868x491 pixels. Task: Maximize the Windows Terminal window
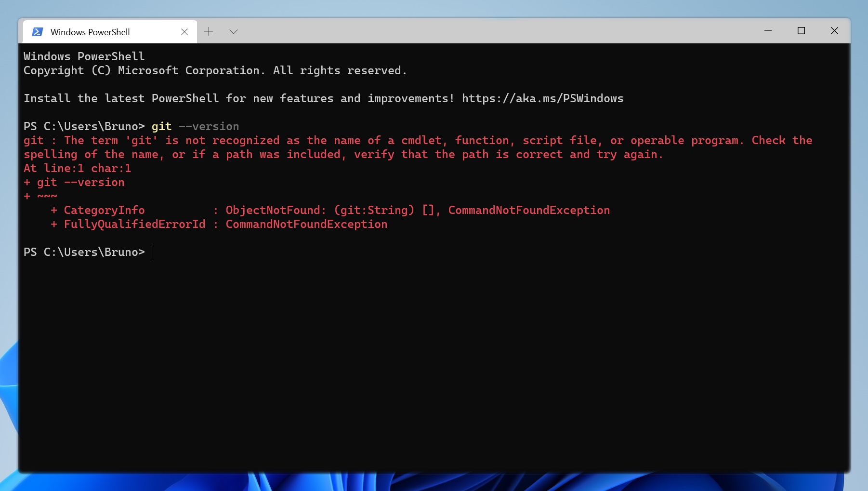point(802,30)
